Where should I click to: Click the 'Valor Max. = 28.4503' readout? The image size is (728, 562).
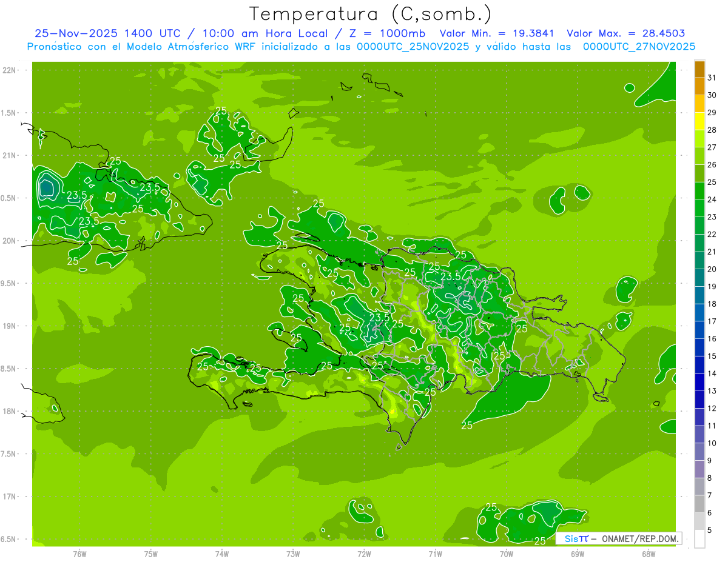pyautogui.click(x=625, y=33)
